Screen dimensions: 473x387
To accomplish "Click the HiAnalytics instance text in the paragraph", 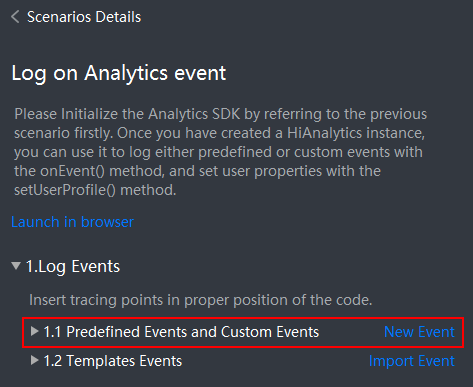I will pyautogui.click(x=356, y=133).
